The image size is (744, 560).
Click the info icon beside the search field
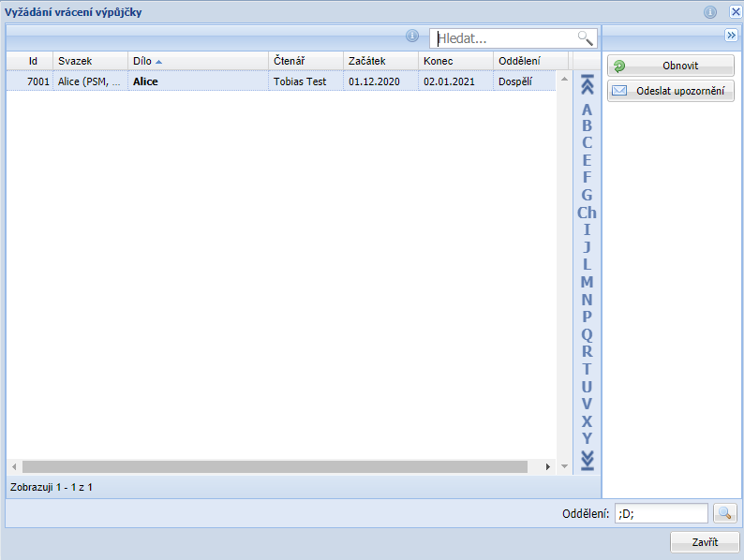pos(411,37)
